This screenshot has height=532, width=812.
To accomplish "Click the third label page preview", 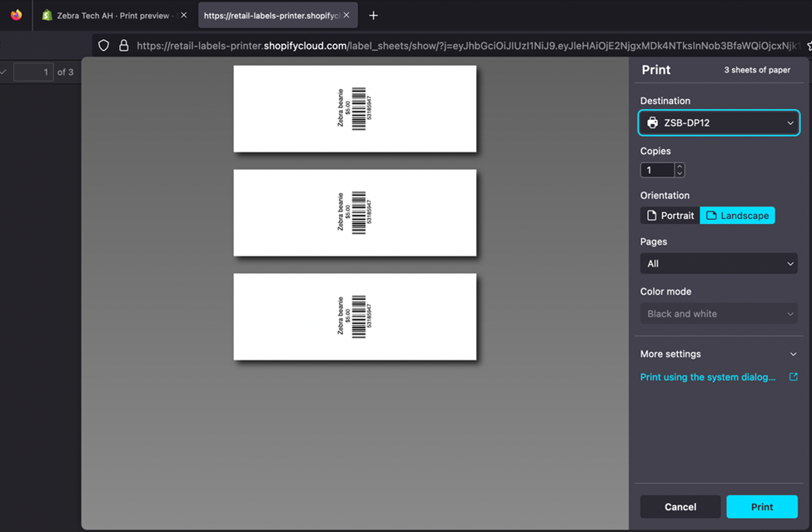I will pyautogui.click(x=355, y=316).
